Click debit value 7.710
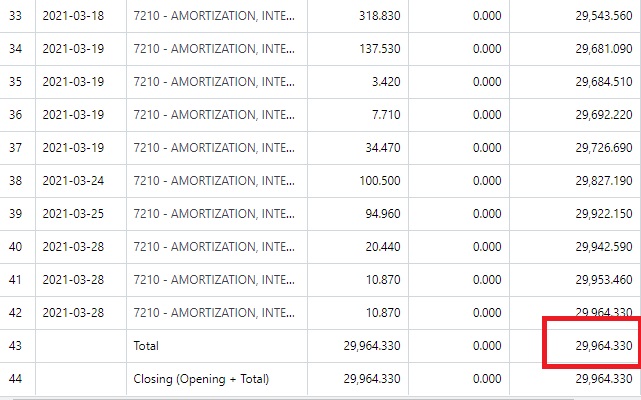The image size is (641, 400). click(x=385, y=115)
